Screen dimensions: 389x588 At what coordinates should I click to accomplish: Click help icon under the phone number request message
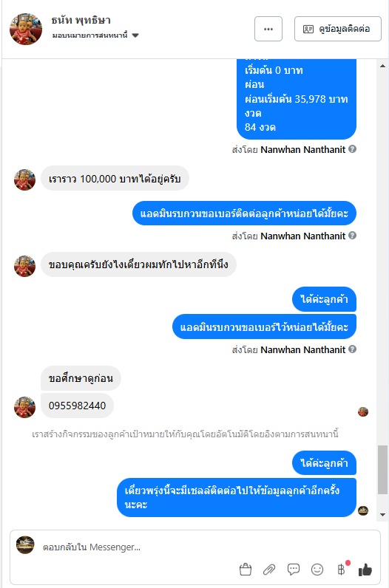352,236
